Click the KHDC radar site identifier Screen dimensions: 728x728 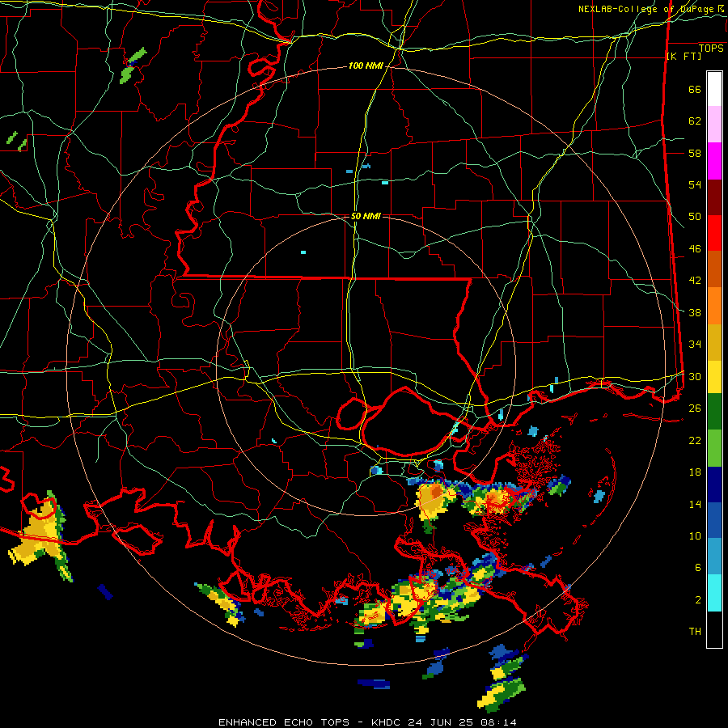[387, 722]
